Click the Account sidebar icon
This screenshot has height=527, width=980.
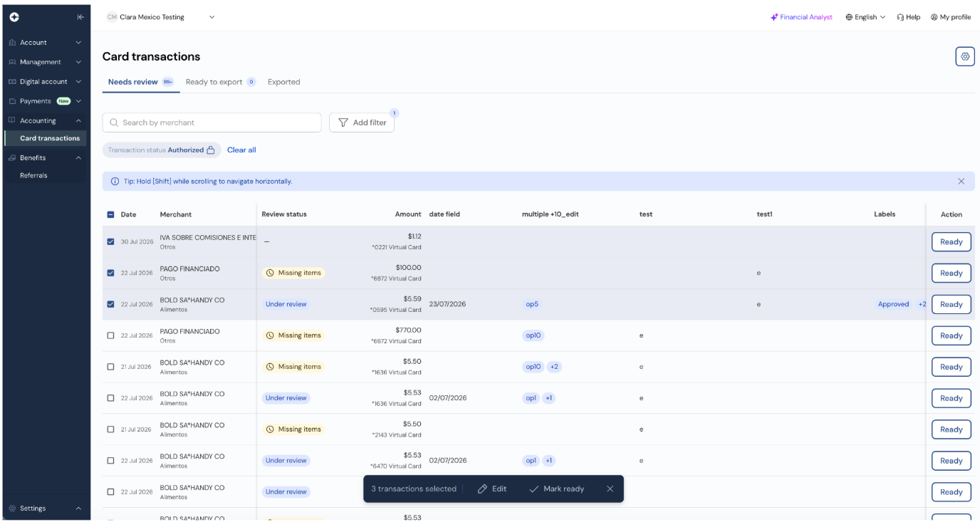coord(12,43)
